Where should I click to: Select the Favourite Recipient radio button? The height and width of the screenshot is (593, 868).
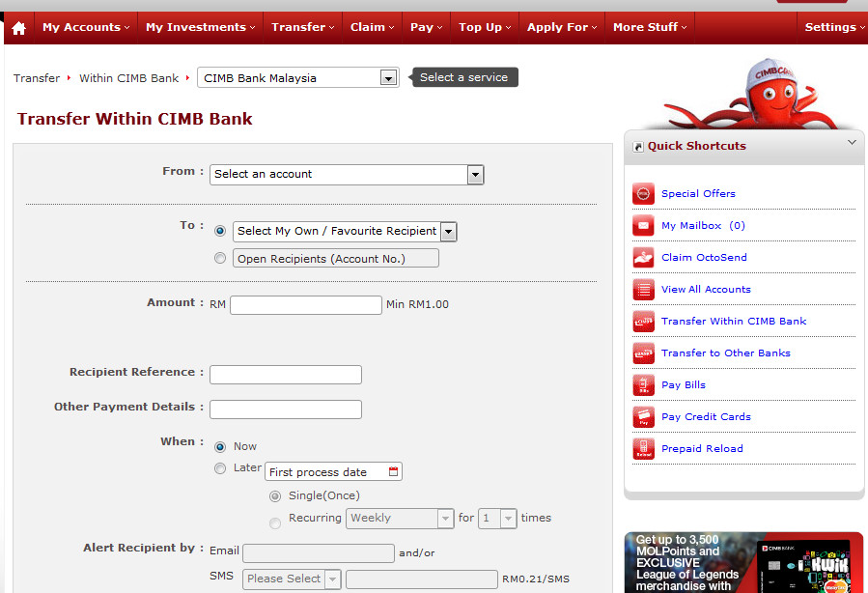(220, 231)
